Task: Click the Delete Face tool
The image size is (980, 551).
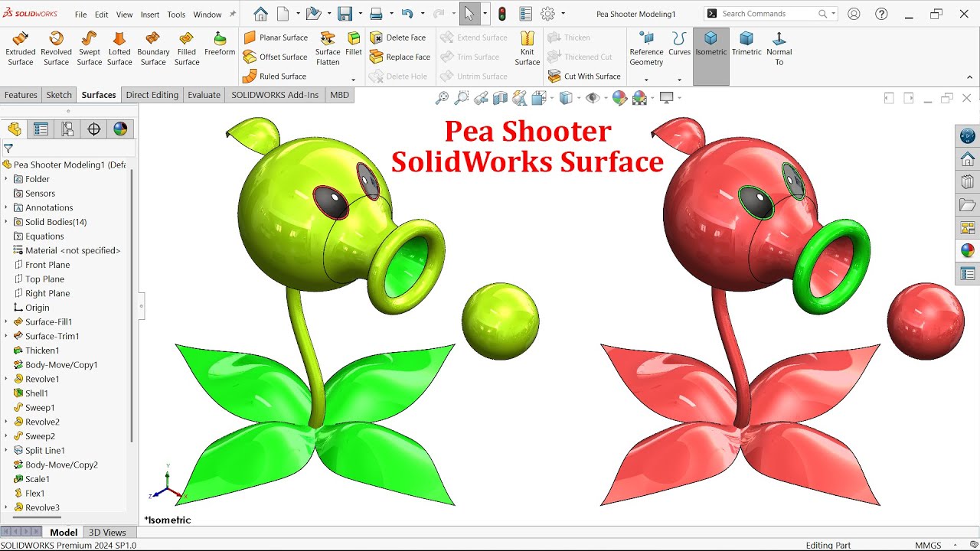Action: point(397,37)
